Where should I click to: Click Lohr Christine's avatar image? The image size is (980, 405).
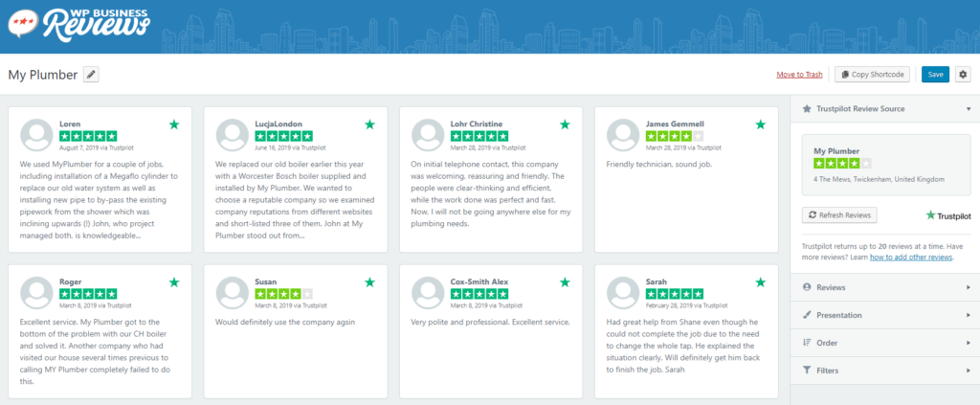[428, 135]
